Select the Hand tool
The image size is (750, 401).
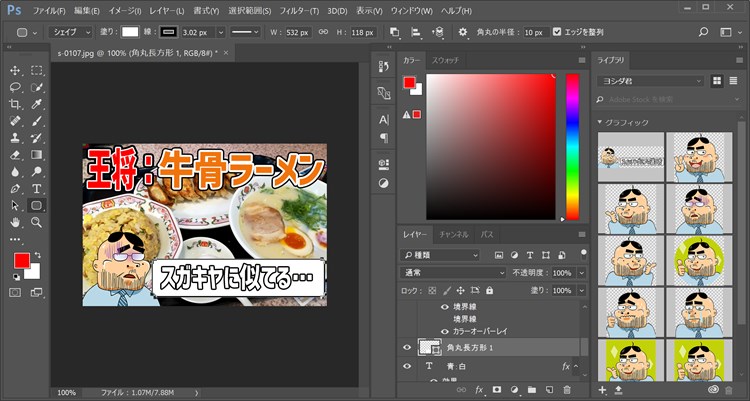[15, 222]
